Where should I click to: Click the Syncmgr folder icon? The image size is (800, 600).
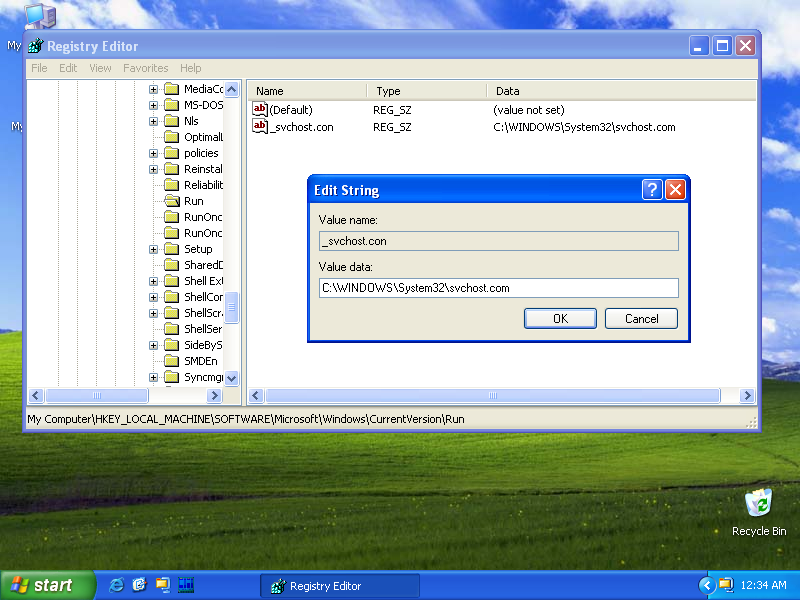pyautogui.click(x=171, y=377)
